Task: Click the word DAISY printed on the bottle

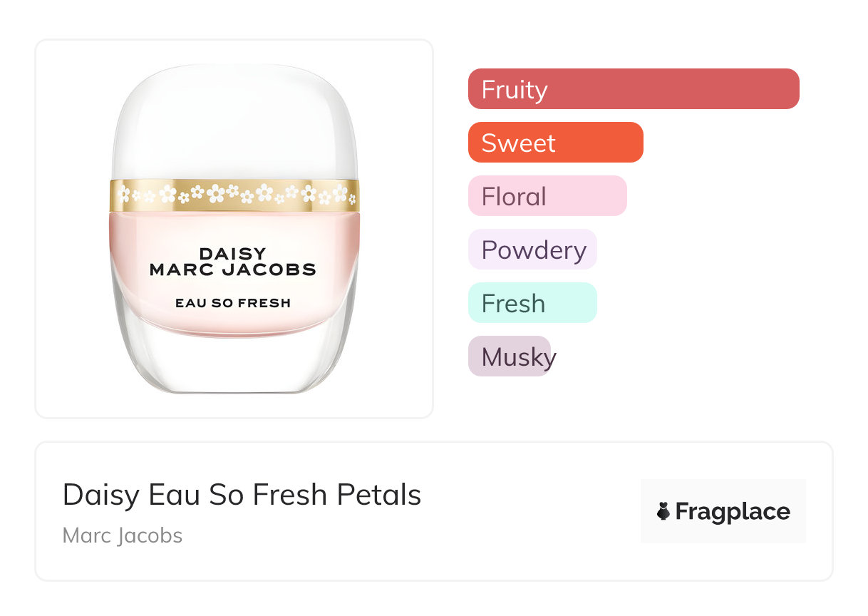Action: click(x=232, y=253)
